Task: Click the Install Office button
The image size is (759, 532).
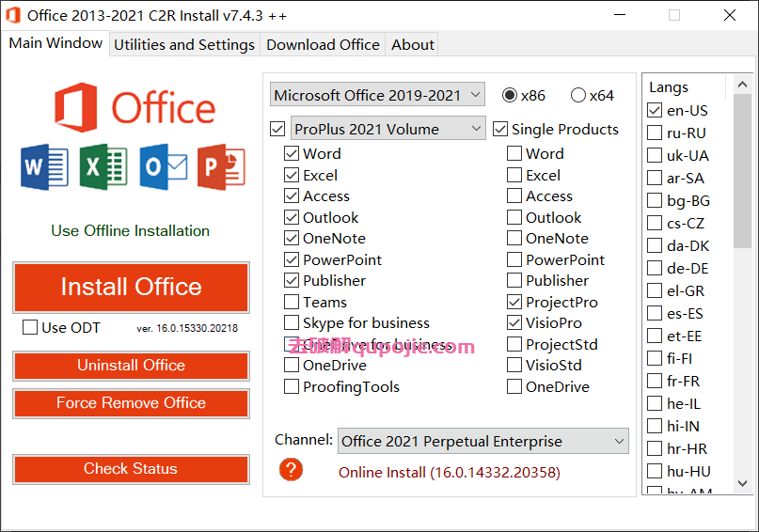Action: [x=131, y=287]
